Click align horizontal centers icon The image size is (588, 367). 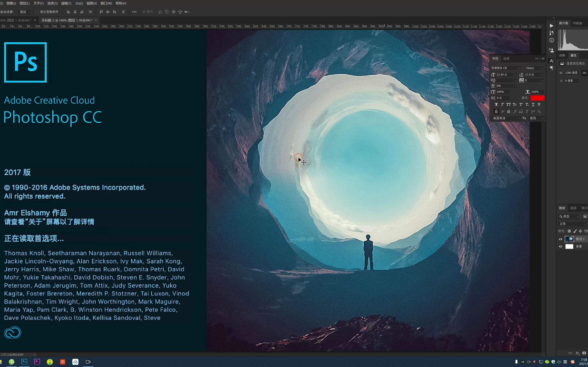pos(75,12)
